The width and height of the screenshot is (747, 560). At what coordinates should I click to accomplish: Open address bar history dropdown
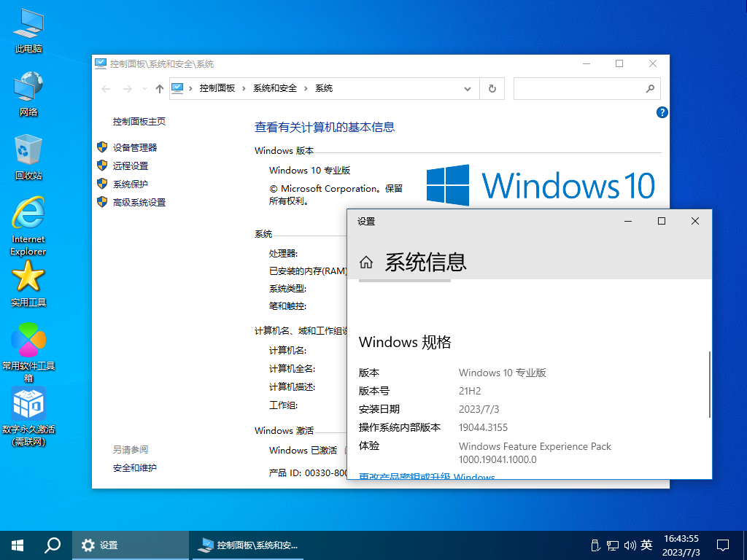pyautogui.click(x=468, y=88)
